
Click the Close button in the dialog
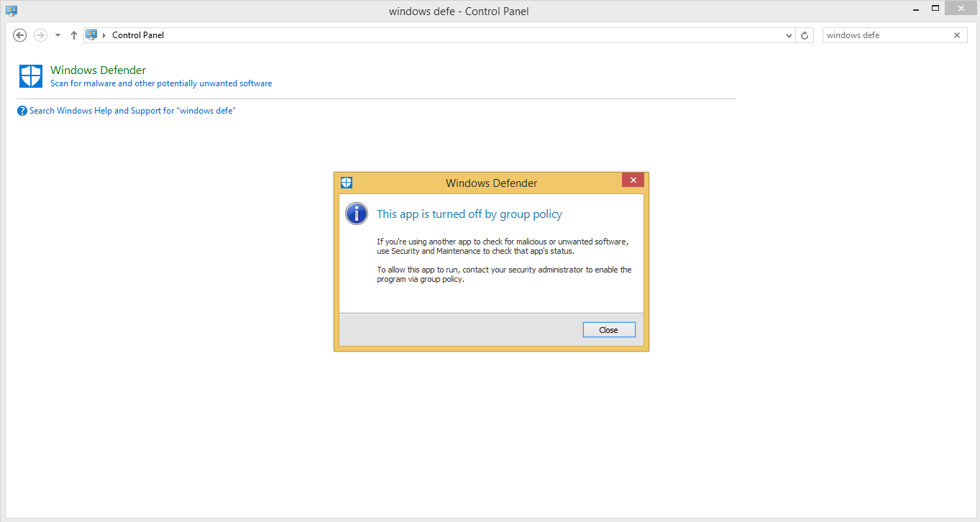(x=609, y=330)
